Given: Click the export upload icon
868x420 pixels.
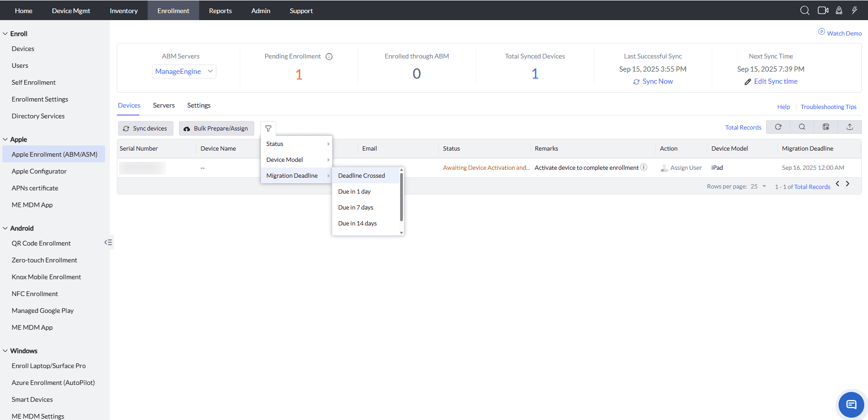Looking at the screenshot, I should tap(850, 127).
